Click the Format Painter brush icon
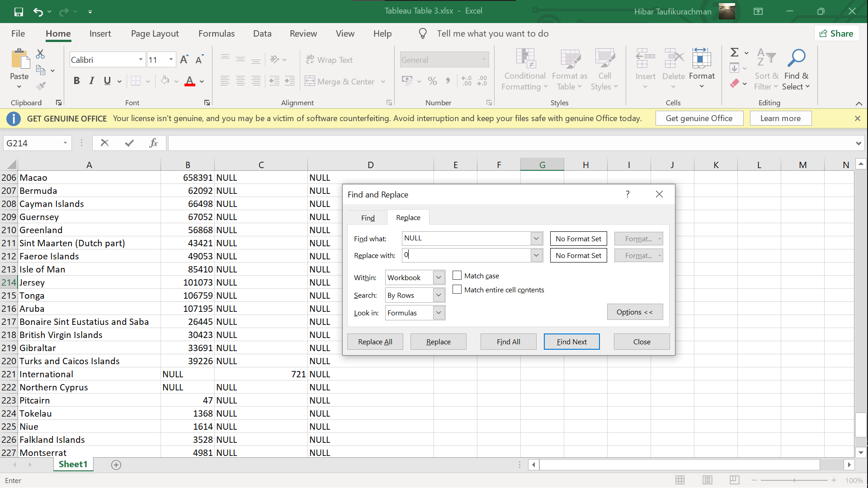Image resolution: width=868 pixels, height=488 pixels. 41,86
